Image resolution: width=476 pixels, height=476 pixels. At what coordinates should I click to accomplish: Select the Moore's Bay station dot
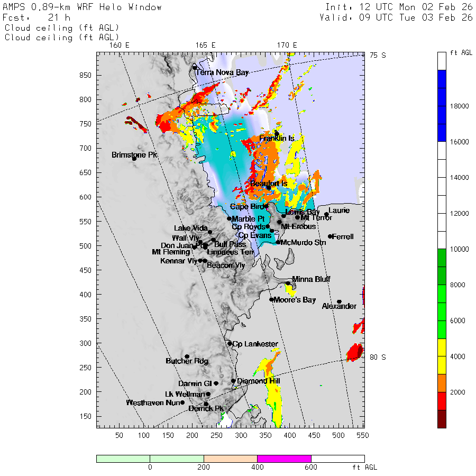click(x=271, y=299)
